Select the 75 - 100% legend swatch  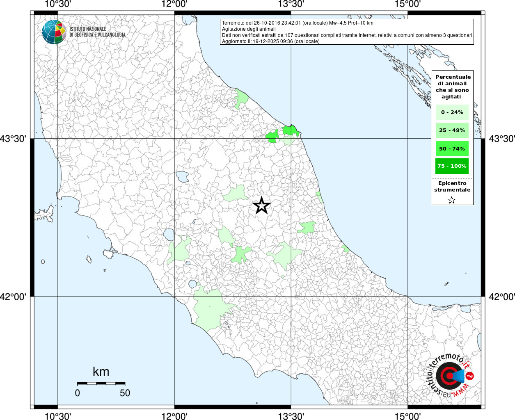point(452,166)
